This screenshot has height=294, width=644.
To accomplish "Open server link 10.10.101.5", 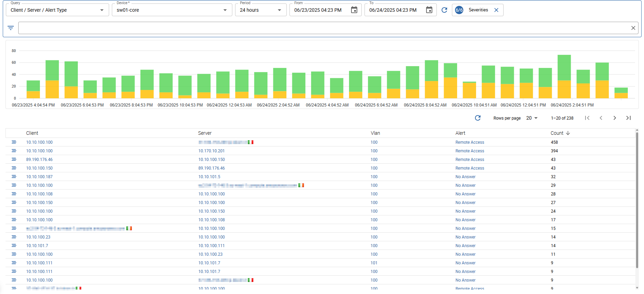I will click(209, 177).
